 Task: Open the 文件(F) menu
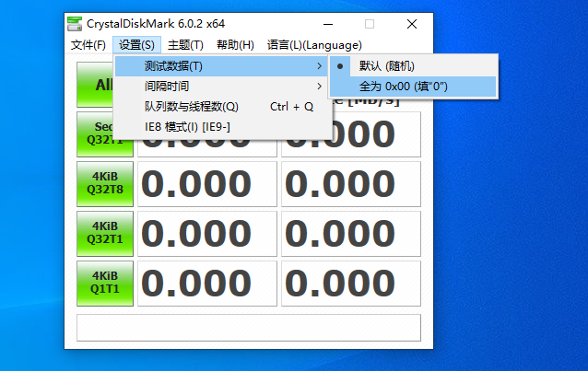tap(88, 45)
